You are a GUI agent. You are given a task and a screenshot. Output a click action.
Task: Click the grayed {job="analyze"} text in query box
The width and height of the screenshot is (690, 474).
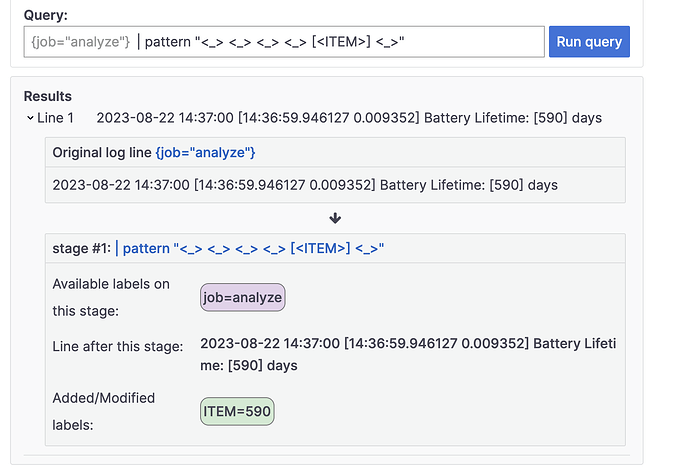click(79, 42)
